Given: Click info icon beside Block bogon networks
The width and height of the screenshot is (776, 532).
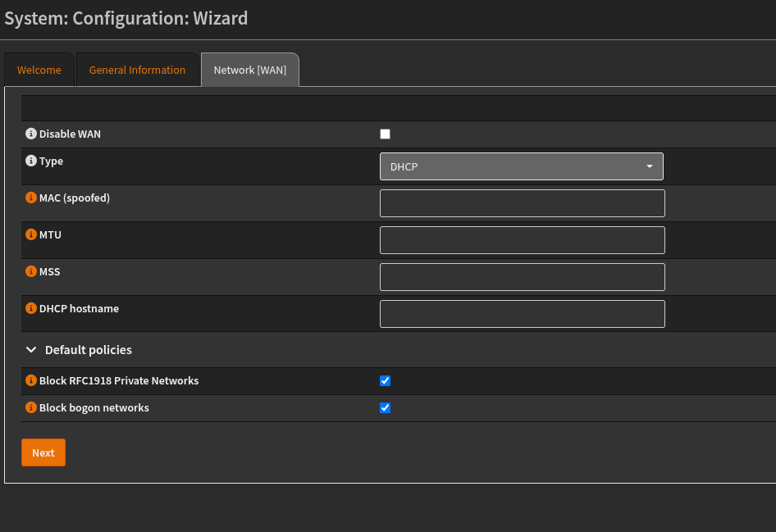Looking at the screenshot, I should pyautogui.click(x=31, y=407).
